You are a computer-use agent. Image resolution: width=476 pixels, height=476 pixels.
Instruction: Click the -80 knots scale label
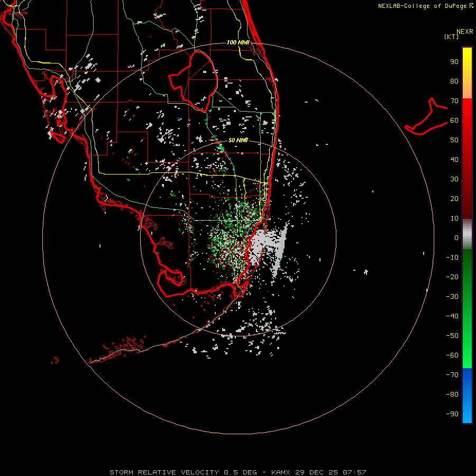coord(452,395)
